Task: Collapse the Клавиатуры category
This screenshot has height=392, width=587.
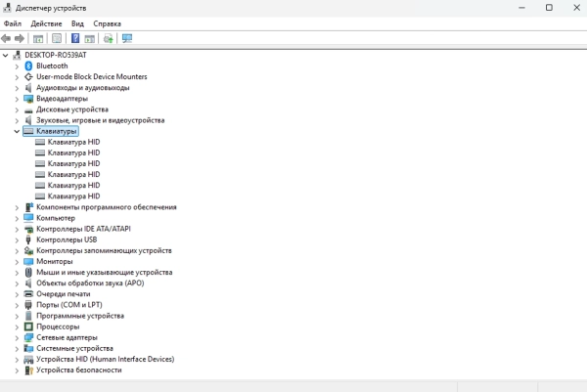Action: point(17,131)
